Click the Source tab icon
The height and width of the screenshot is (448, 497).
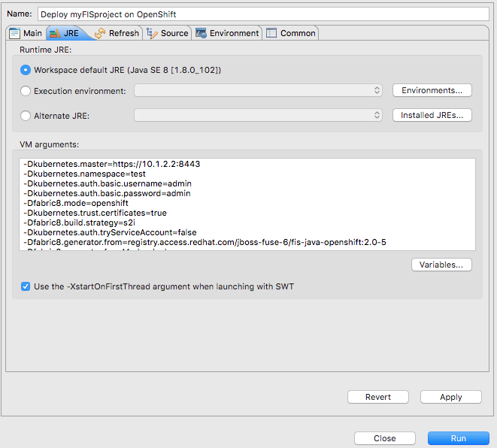153,33
